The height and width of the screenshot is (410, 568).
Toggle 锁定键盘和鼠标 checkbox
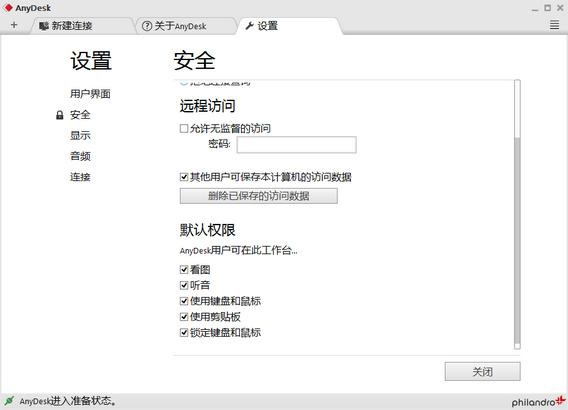tap(184, 332)
